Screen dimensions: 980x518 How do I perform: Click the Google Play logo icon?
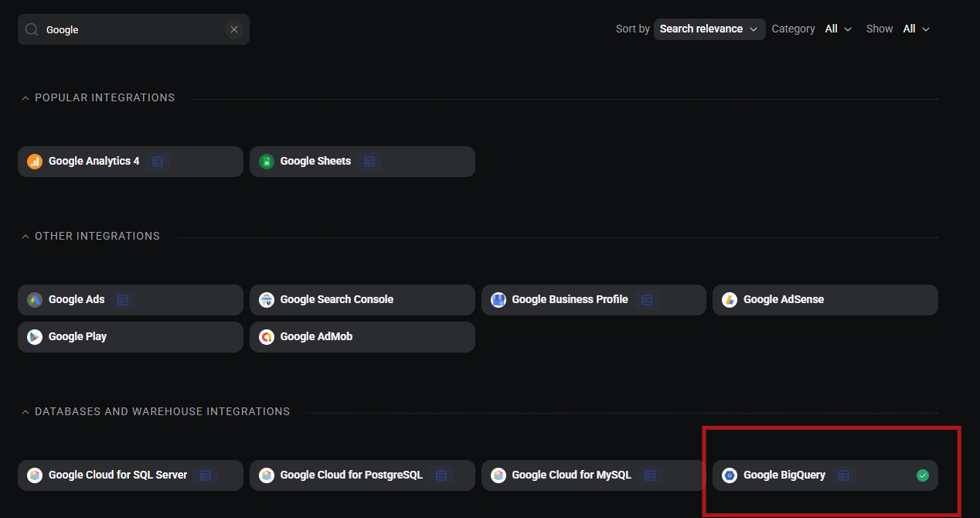[x=35, y=337]
